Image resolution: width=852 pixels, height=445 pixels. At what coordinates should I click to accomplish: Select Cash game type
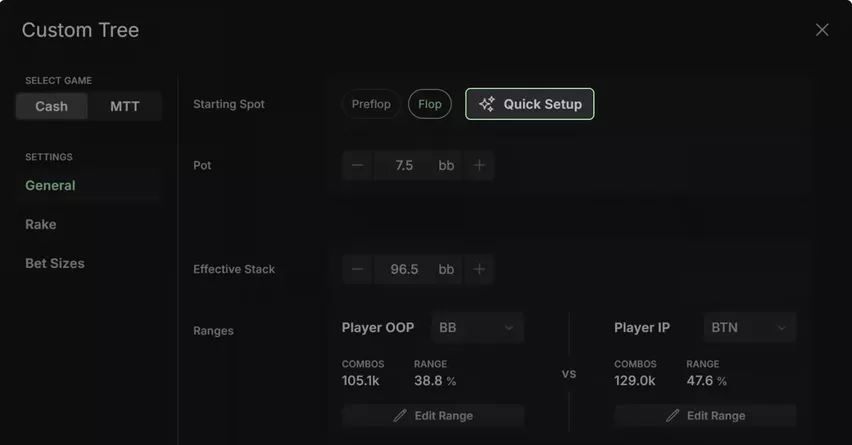tap(52, 106)
